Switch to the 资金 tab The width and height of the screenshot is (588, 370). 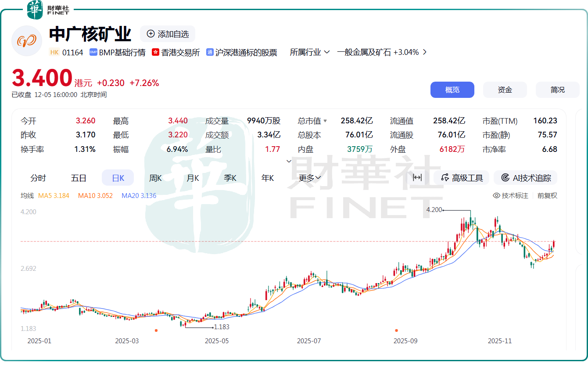coord(505,90)
